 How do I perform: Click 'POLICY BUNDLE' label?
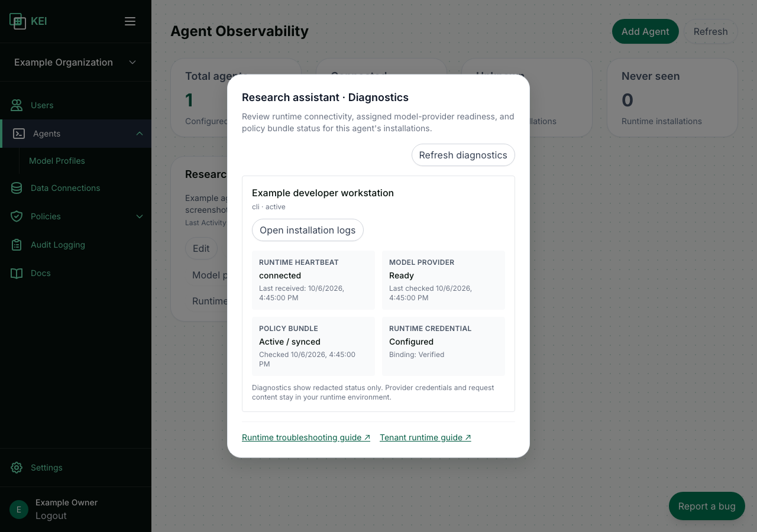(289, 329)
